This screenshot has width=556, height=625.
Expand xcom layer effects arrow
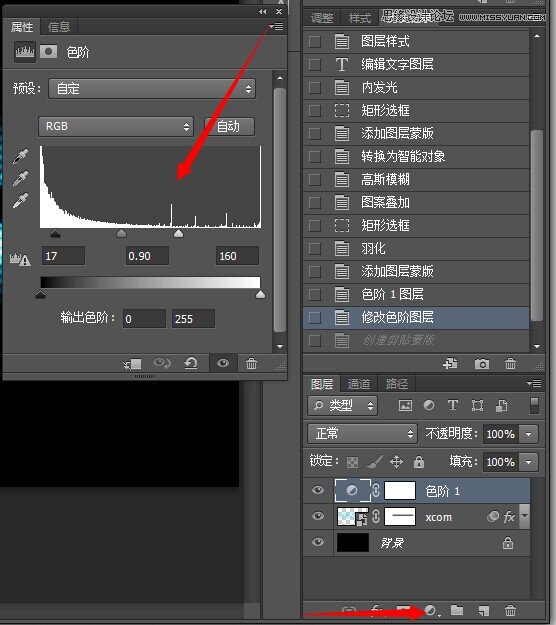[525, 516]
